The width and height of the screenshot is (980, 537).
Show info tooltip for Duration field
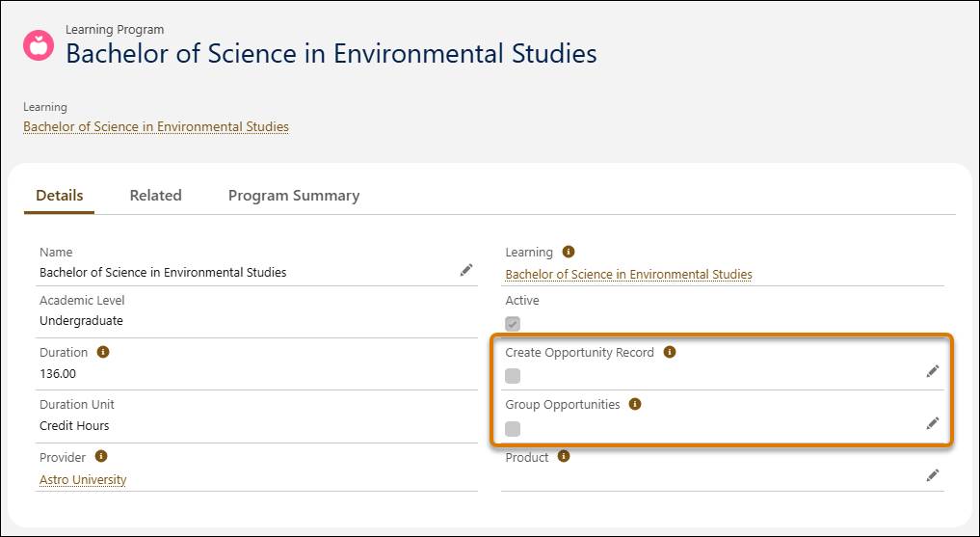(x=103, y=351)
